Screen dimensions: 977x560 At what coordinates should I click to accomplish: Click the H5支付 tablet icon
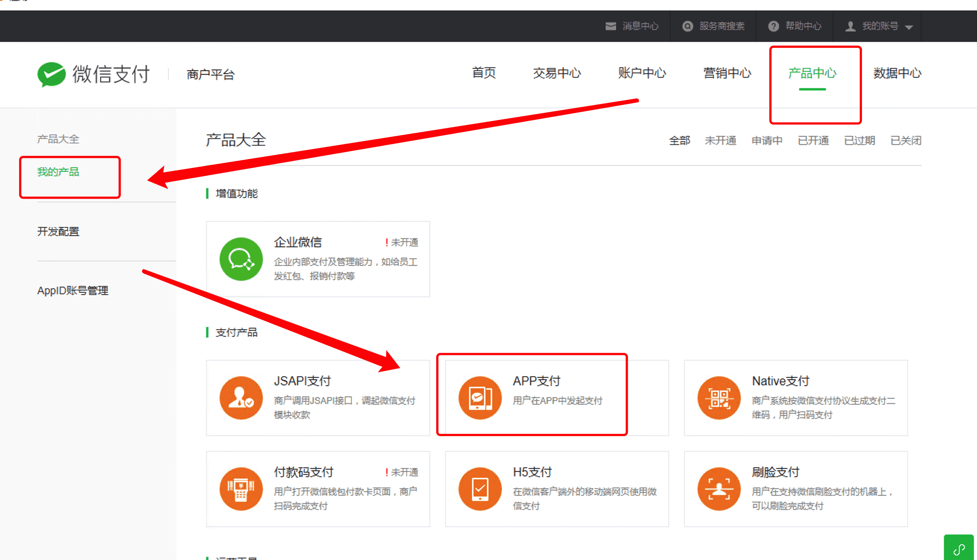(x=480, y=489)
